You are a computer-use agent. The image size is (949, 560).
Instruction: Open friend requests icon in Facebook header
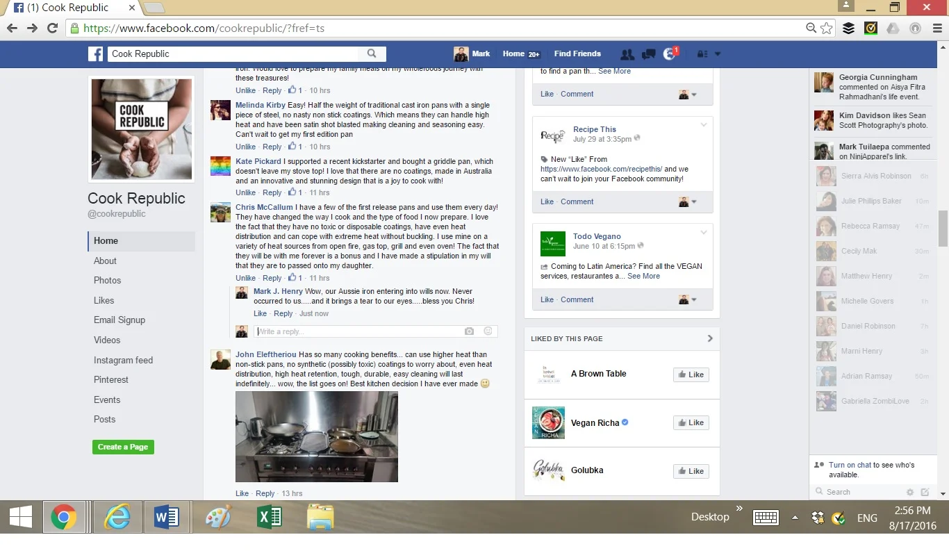click(x=627, y=53)
